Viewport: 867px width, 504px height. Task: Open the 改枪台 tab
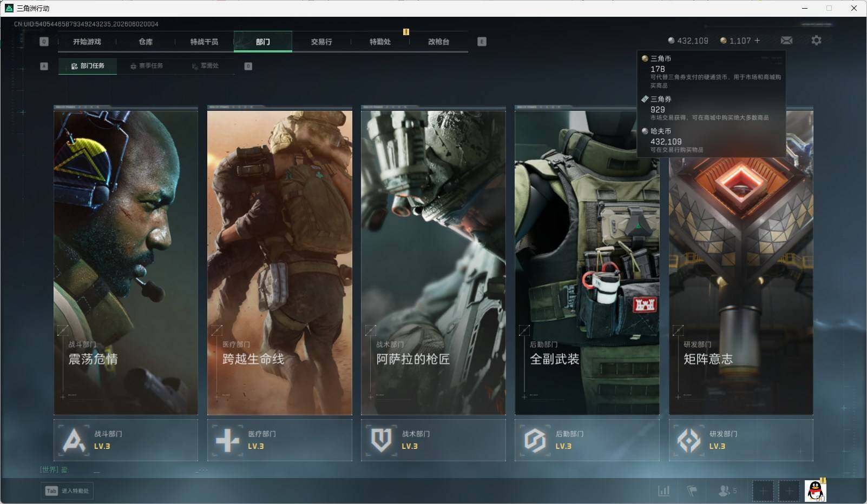[x=438, y=42]
